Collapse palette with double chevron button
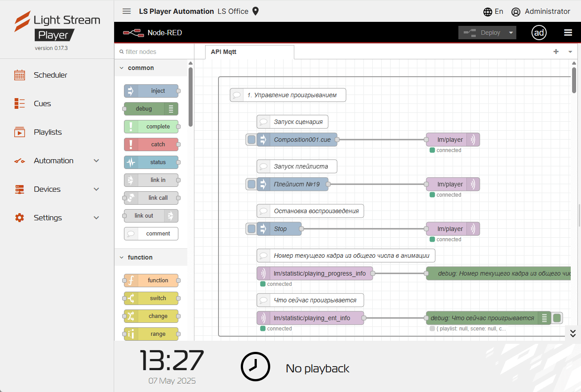Screen dimensions: 581x392 click(x=573, y=333)
